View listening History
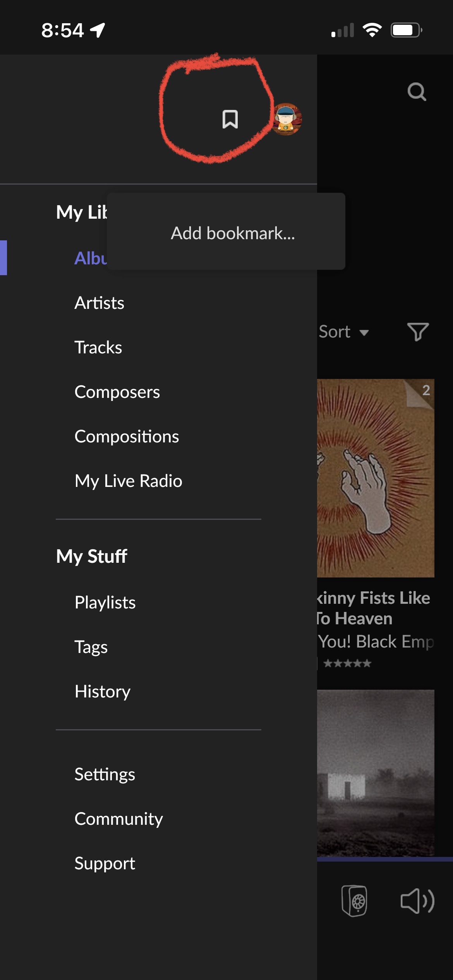 103,691
